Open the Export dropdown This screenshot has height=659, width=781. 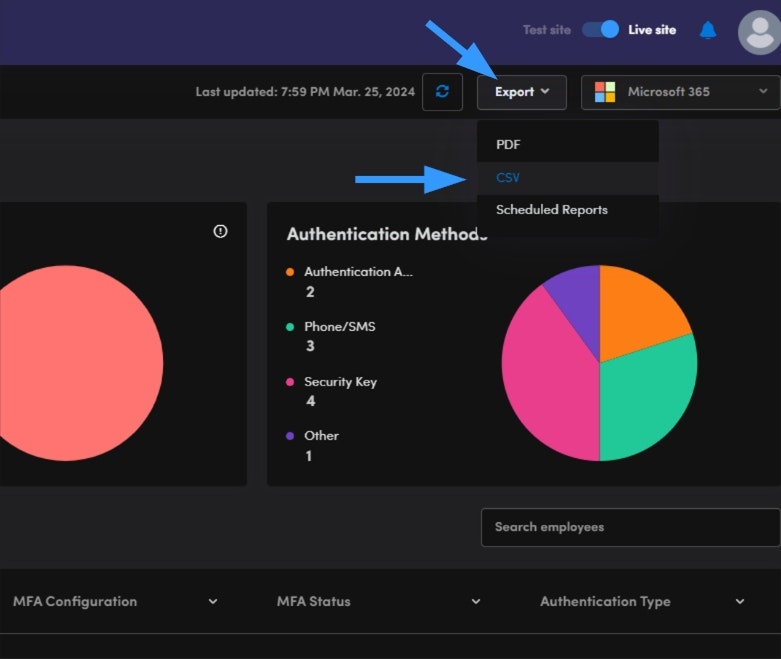[521, 92]
